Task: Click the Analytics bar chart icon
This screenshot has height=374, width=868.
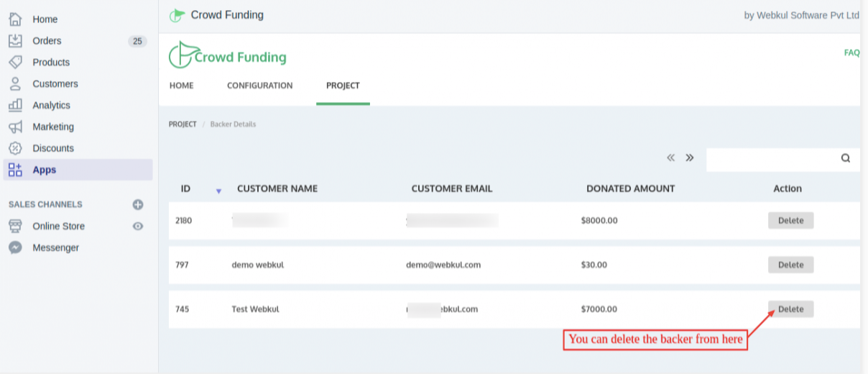Action: click(x=15, y=105)
